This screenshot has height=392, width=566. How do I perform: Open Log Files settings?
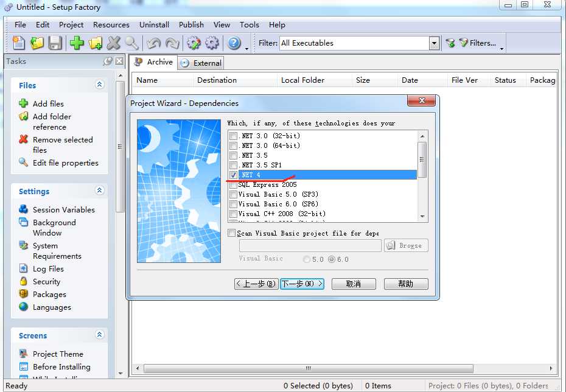click(48, 269)
